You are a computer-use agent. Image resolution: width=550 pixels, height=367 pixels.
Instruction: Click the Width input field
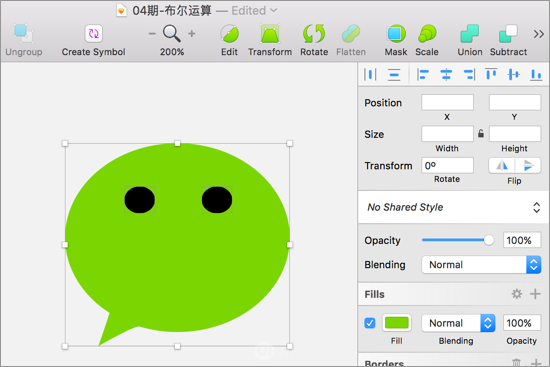447,134
